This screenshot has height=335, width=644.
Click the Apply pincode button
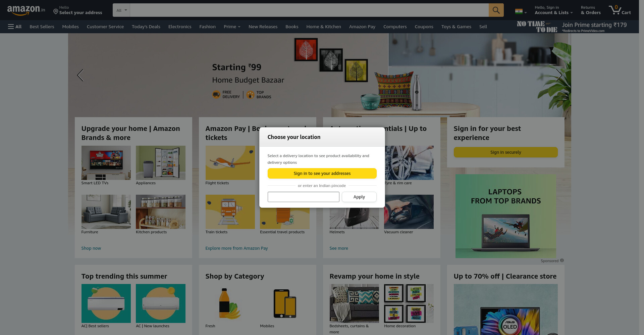click(x=359, y=197)
